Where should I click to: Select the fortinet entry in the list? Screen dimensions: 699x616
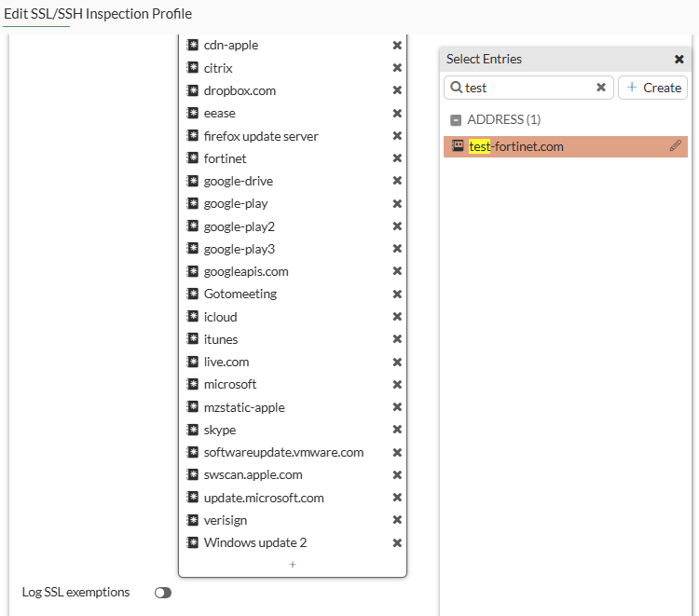226,158
